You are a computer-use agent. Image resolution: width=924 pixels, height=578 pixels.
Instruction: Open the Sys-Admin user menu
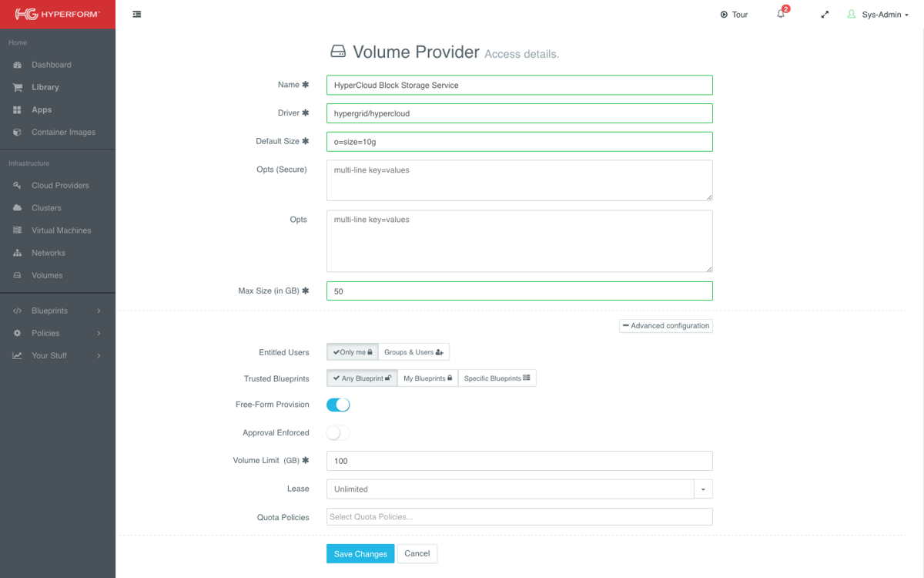point(878,14)
